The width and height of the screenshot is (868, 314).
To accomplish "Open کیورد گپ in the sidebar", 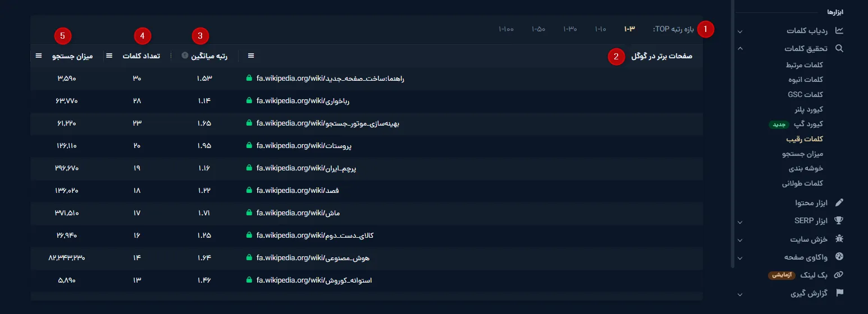I will click(808, 124).
